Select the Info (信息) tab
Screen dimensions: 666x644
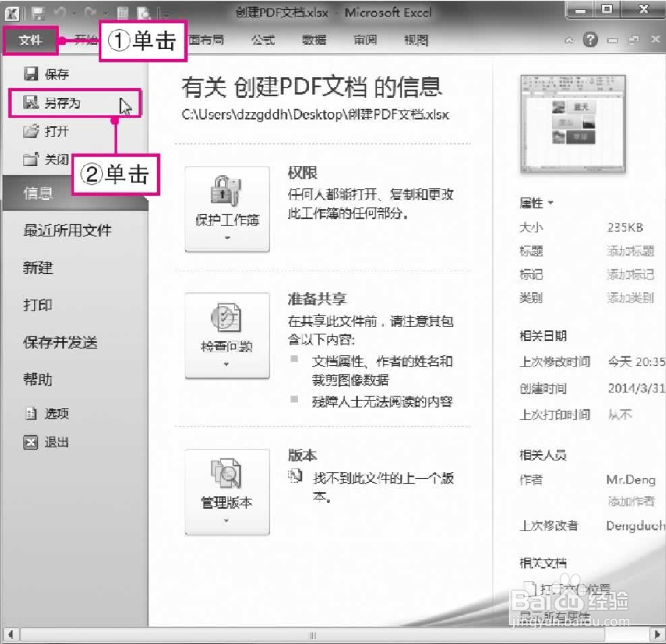[x=76, y=193]
